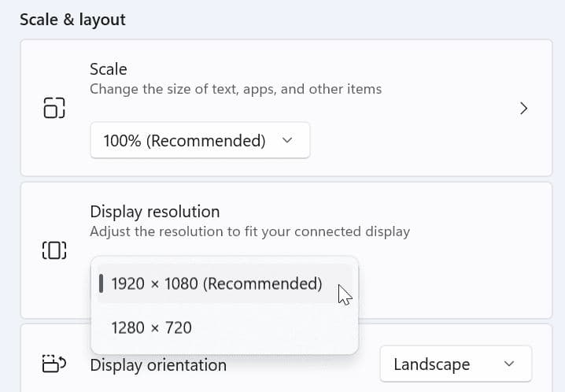
Task: Open the 100% (Recommended) scale dropdown
Action: (200, 141)
